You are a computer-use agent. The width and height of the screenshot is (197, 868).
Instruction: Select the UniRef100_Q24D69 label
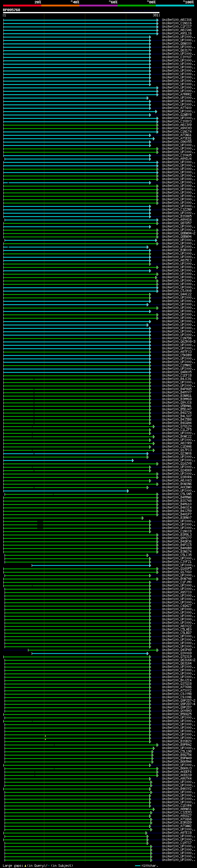coord(177,470)
